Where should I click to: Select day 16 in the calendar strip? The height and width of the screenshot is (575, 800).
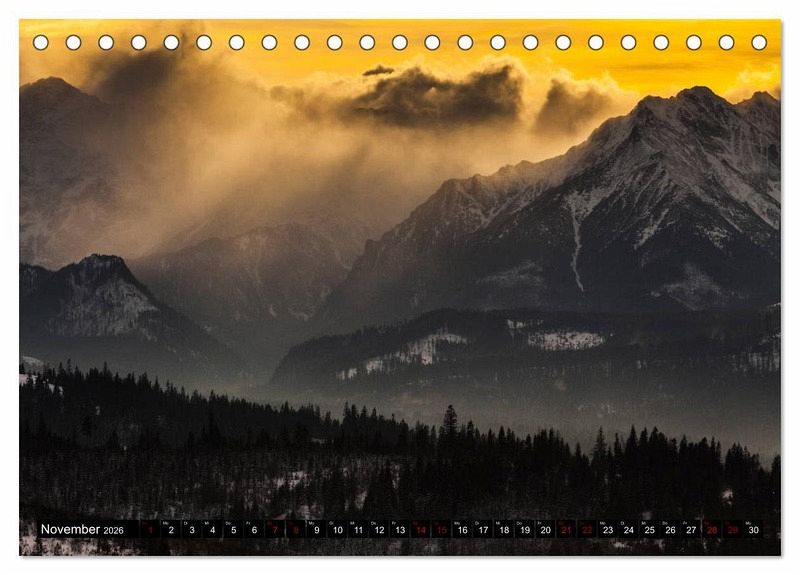point(463,529)
